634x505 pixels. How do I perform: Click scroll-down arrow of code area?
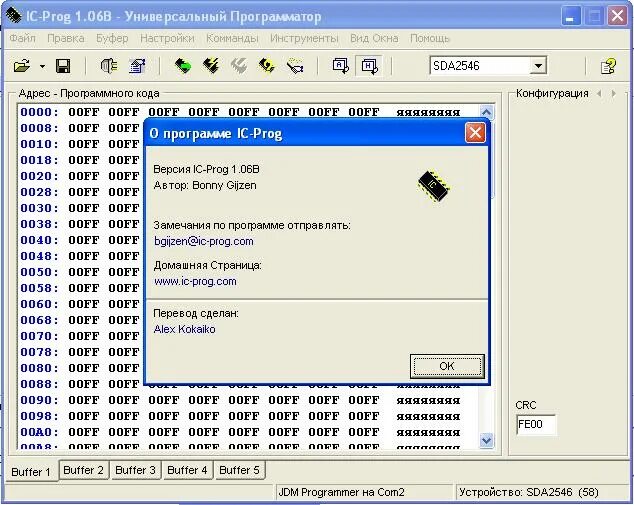coord(486,440)
